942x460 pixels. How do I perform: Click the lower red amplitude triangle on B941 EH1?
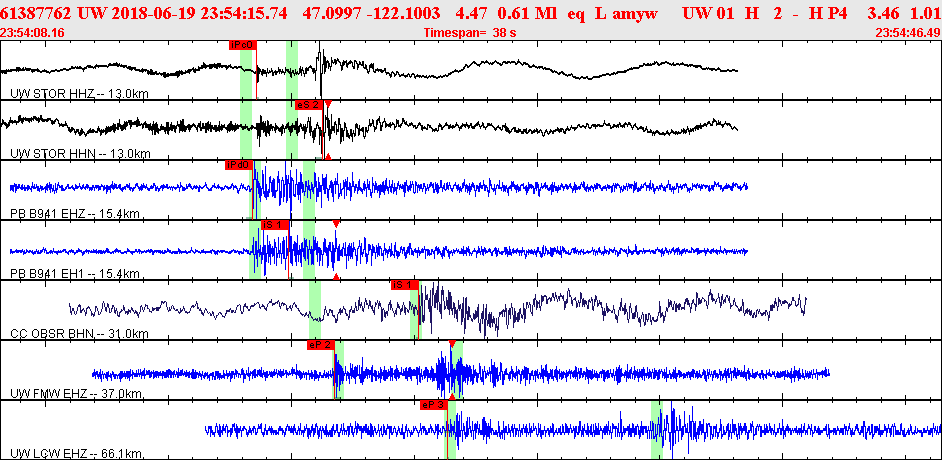coord(336,276)
